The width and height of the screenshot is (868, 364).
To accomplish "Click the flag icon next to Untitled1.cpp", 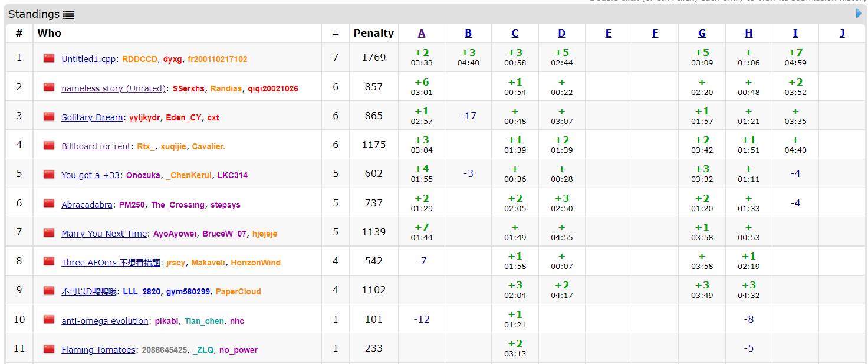I will click(x=49, y=58).
